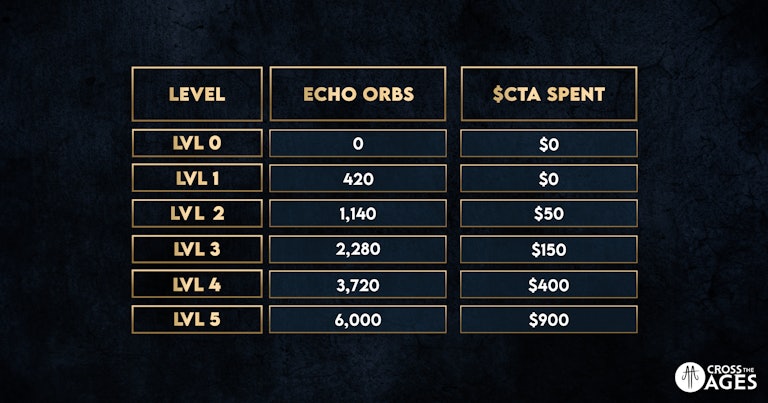The width and height of the screenshot is (768, 403).
Task: Click the LEVEL column header
Action: pos(197,94)
